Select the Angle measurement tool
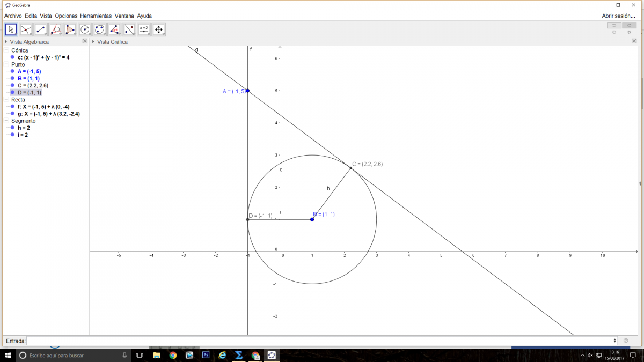Image resolution: width=644 pixels, height=362 pixels. tap(114, 29)
